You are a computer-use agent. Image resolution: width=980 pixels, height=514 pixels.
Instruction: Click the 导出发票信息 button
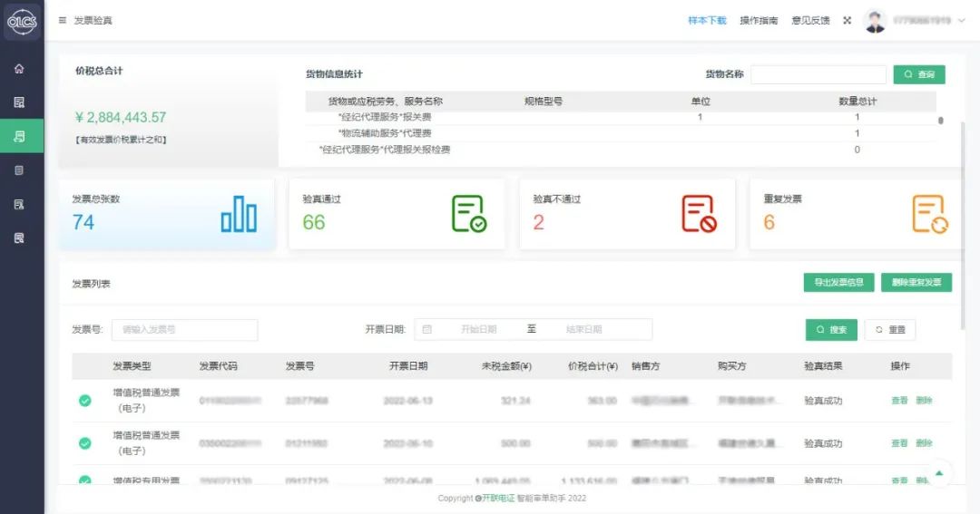(838, 283)
